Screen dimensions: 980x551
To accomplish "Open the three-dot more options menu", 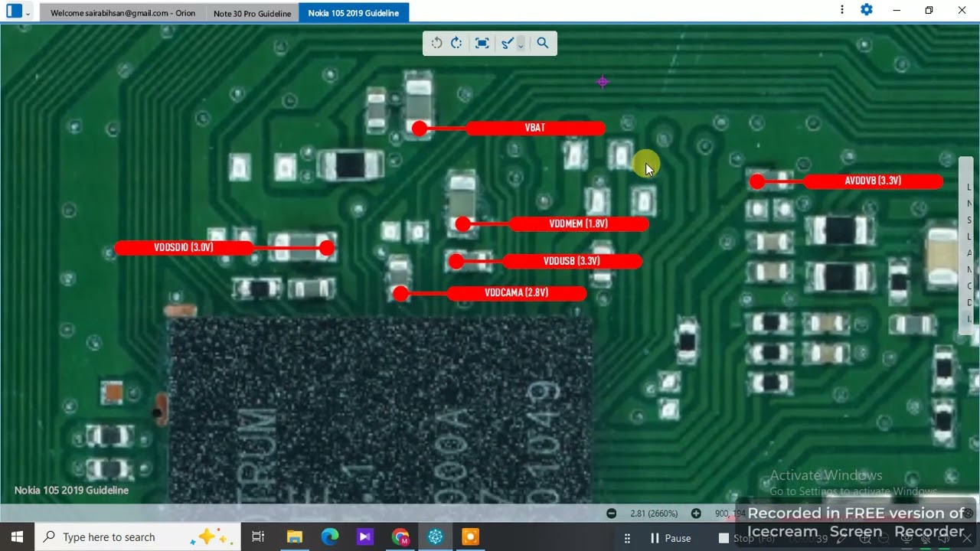I will [x=842, y=10].
